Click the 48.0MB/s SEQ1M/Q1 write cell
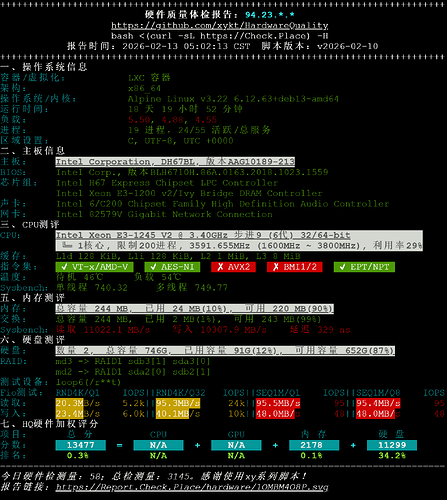The image size is (447, 500). click(278, 414)
